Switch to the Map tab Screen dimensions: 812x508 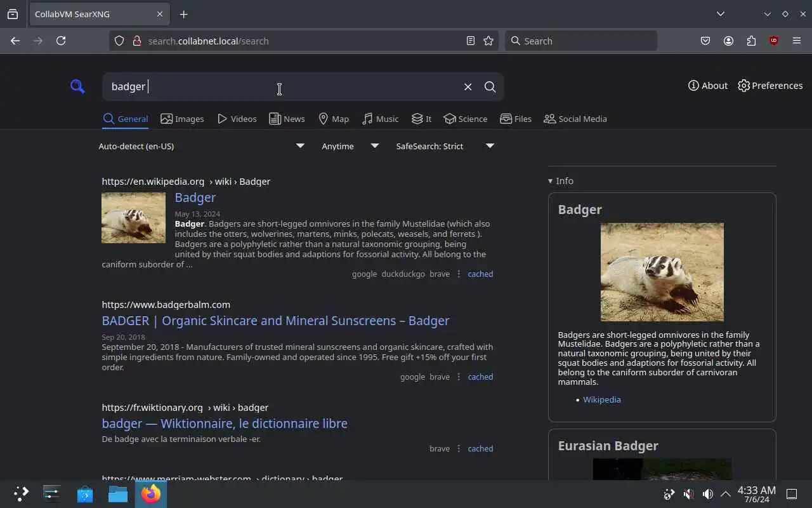pos(334,119)
